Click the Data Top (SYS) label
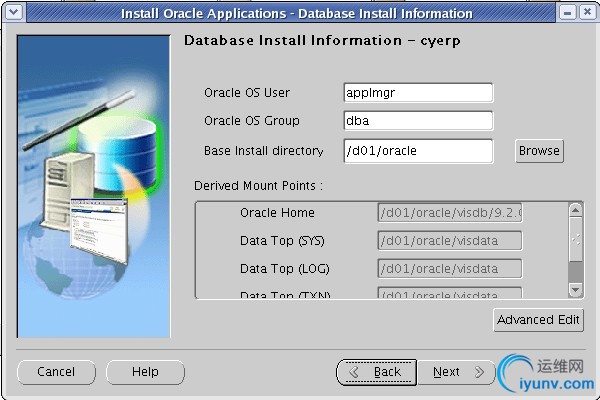 coord(282,241)
